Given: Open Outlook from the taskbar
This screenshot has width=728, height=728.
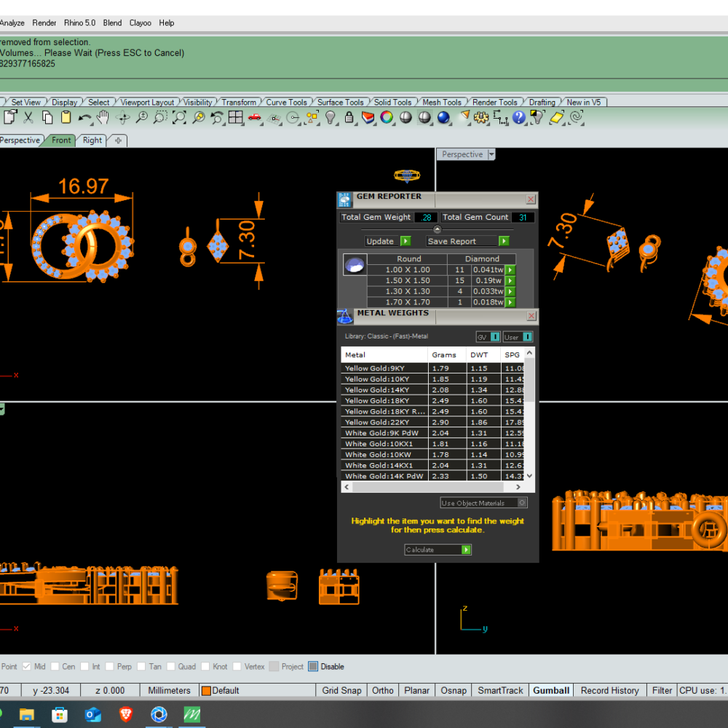Looking at the screenshot, I should coord(93,714).
